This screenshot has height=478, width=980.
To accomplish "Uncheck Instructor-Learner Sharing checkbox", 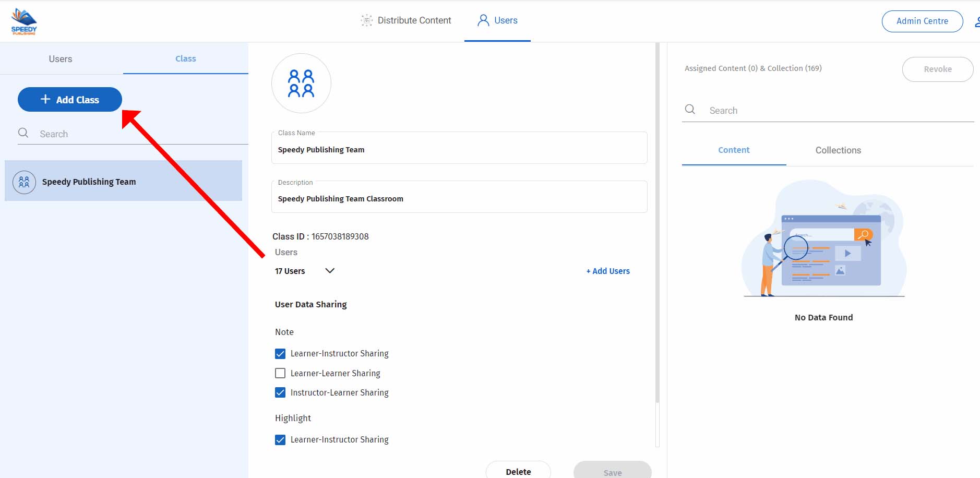I will click(280, 392).
